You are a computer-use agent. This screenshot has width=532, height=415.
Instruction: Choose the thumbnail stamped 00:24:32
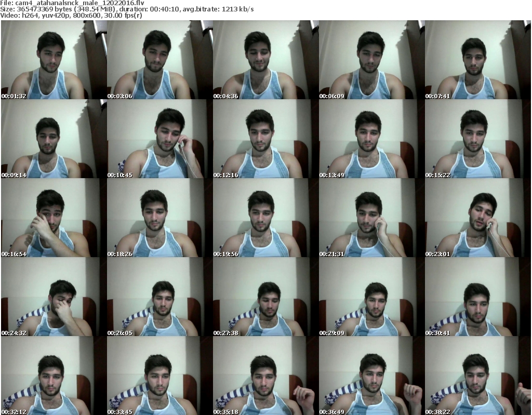click(x=54, y=297)
